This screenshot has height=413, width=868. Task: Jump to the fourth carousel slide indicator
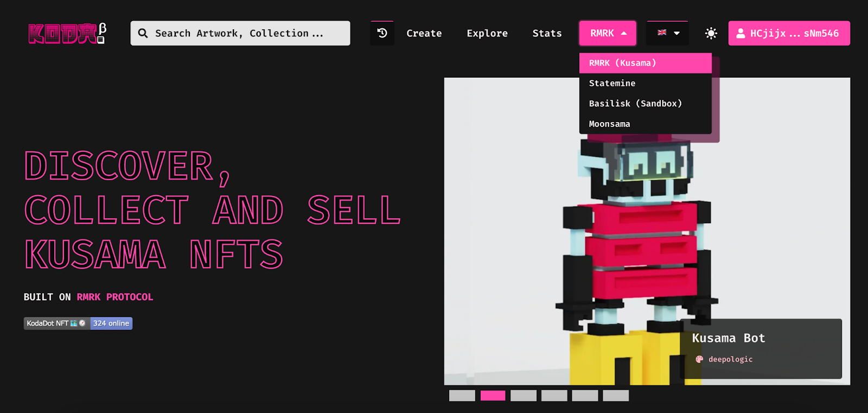(x=554, y=396)
